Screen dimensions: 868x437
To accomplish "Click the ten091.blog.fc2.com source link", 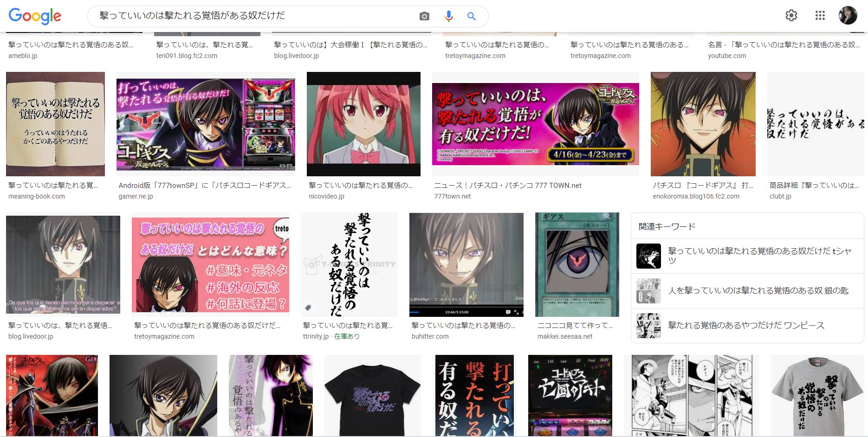I will (187, 56).
